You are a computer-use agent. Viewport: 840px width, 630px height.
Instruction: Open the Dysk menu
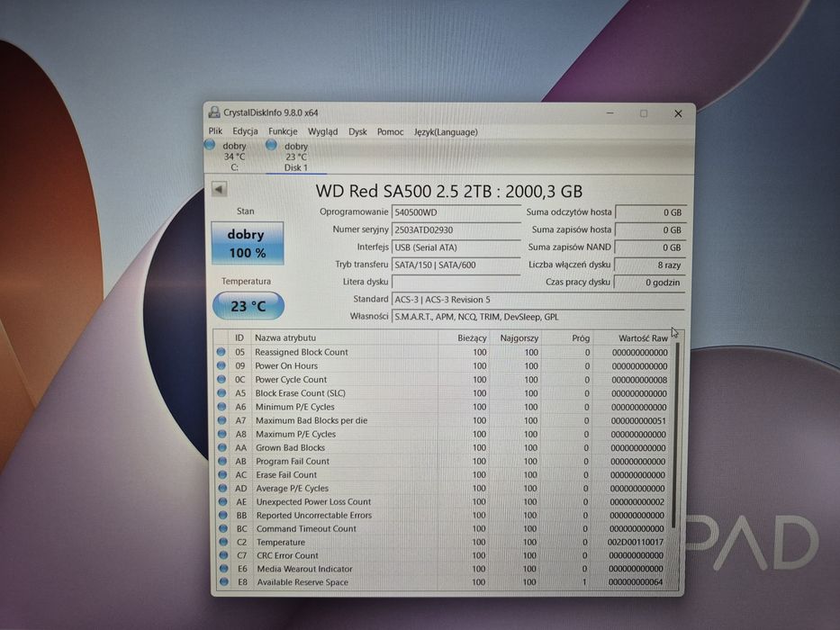point(357,131)
